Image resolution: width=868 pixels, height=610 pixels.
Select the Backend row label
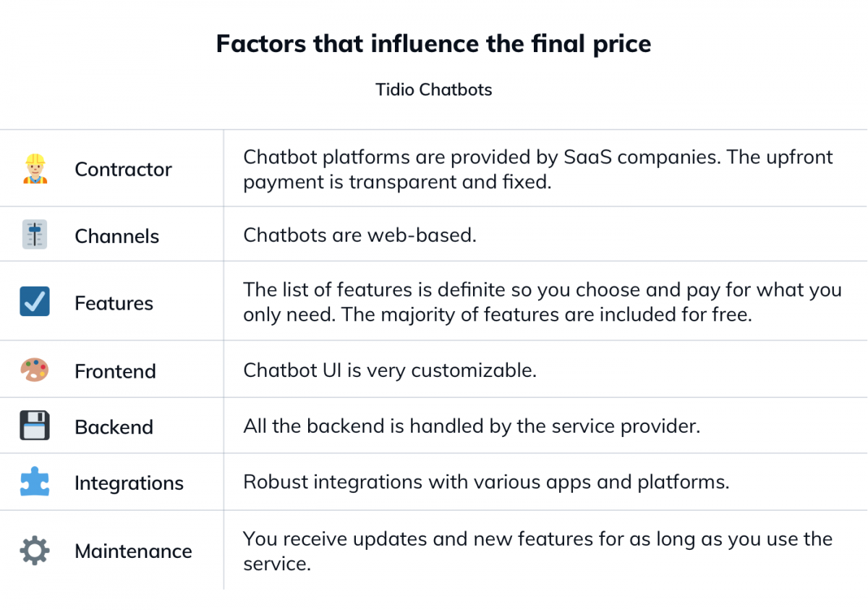point(114,427)
